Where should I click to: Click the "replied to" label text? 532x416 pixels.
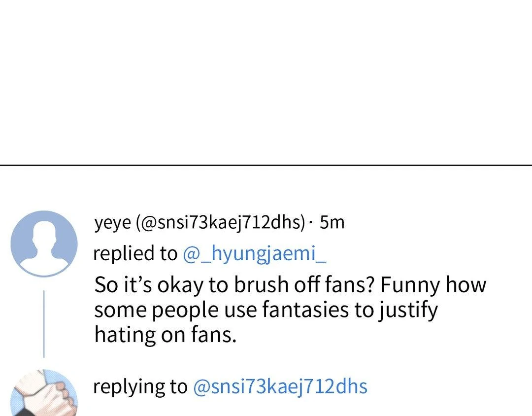tap(134, 253)
